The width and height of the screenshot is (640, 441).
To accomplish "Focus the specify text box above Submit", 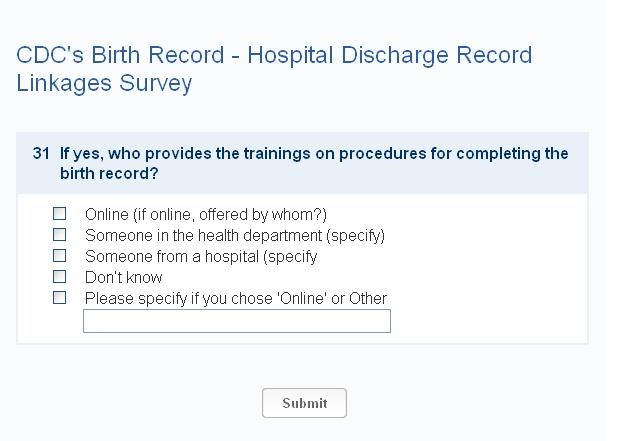I will tap(237, 321).
